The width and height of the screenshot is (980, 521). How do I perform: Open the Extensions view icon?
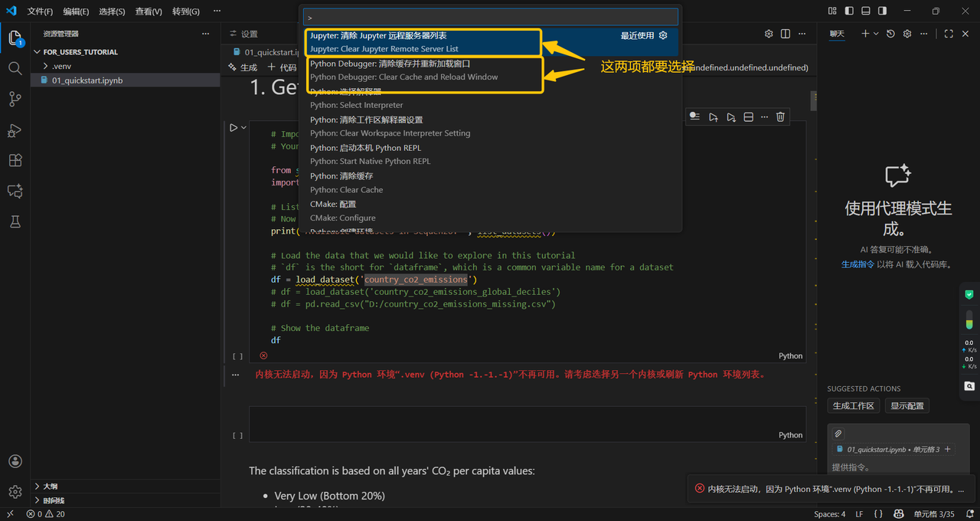(x=15, y=161)
